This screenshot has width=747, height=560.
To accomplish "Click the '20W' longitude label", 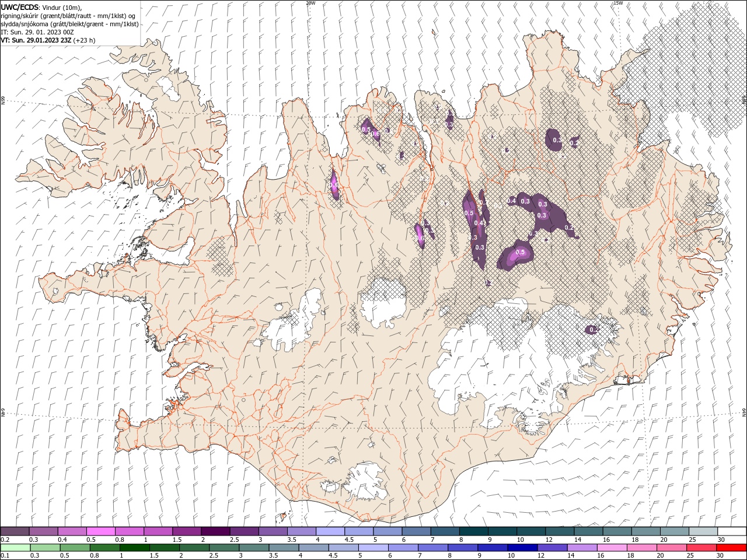I will click(310, 3).
